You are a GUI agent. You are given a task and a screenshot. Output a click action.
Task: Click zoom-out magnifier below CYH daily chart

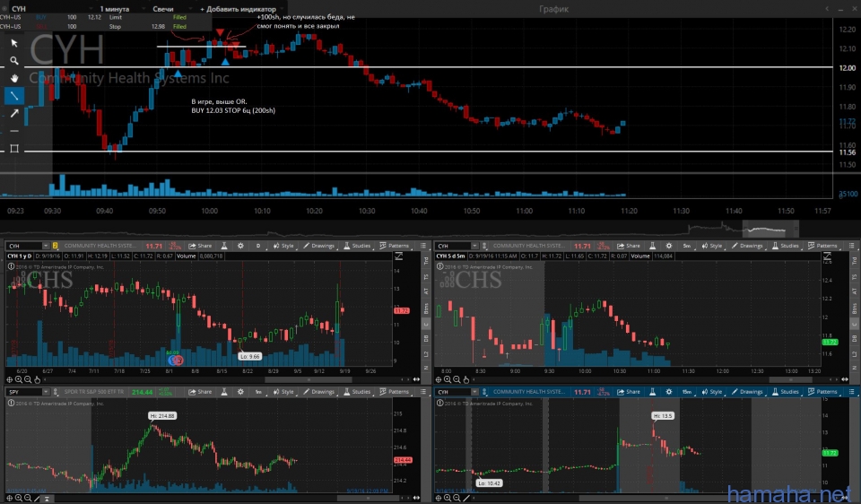point(28,380)
